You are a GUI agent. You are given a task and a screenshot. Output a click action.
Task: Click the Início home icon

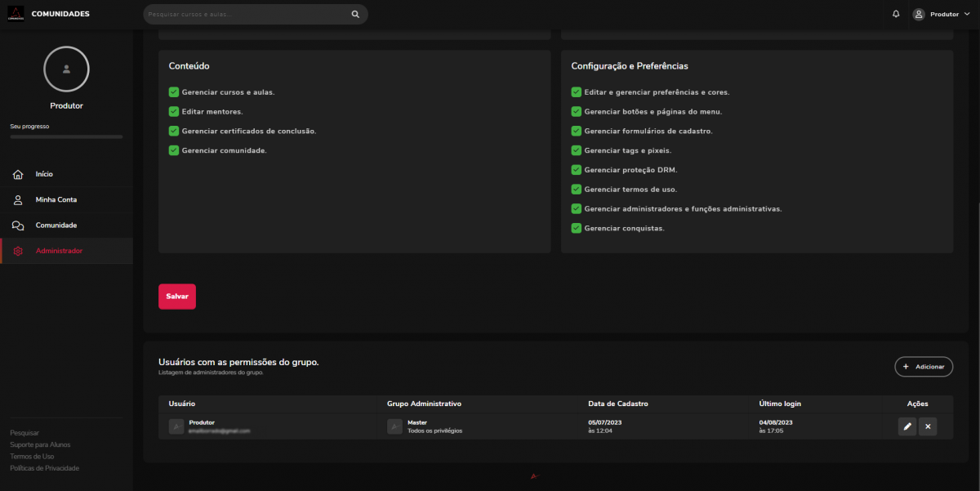tap(18, 175)
